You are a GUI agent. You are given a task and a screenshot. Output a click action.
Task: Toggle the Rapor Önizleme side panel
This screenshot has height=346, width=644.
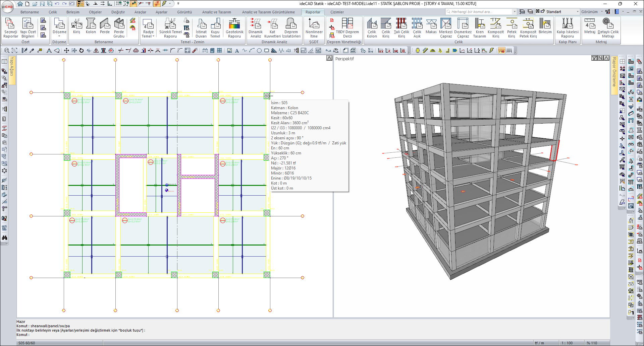click(x=614, y=72)
